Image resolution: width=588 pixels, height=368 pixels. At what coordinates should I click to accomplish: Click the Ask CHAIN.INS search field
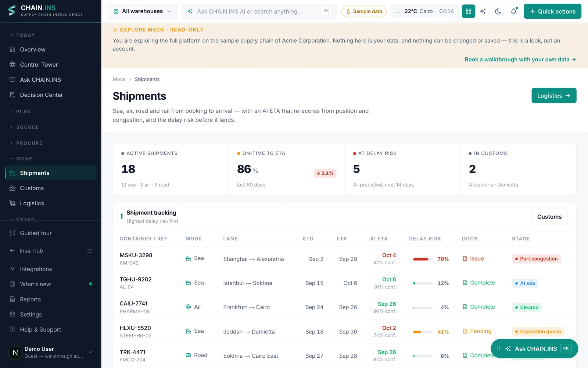click(x=259, y=11)
